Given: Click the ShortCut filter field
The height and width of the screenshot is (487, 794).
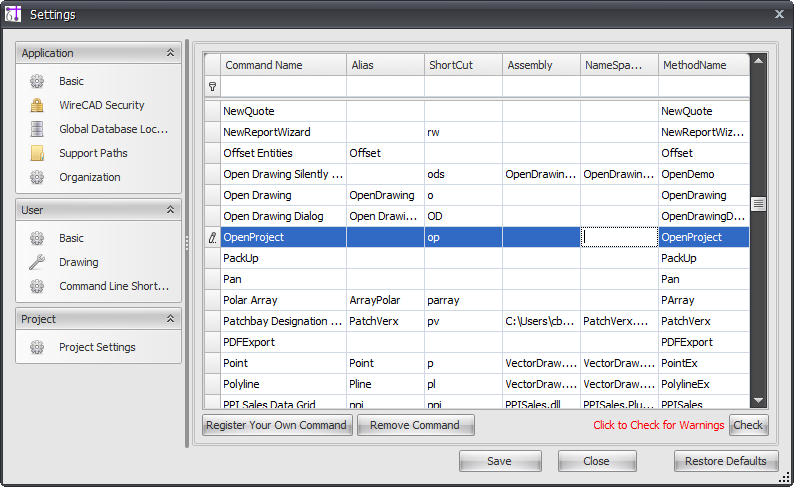Looking at the screenshot, I should [x=463, y=87].
